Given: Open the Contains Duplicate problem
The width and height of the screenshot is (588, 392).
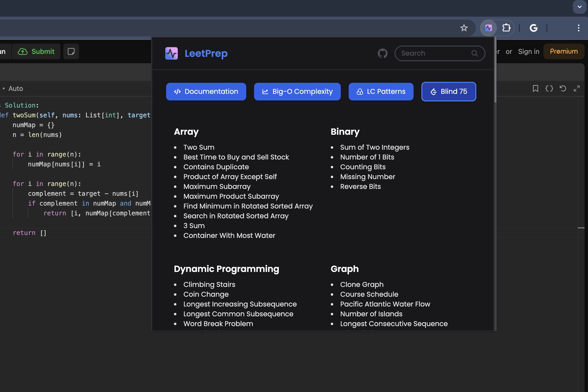Looking at the screenshot, I should click(216, 167).
